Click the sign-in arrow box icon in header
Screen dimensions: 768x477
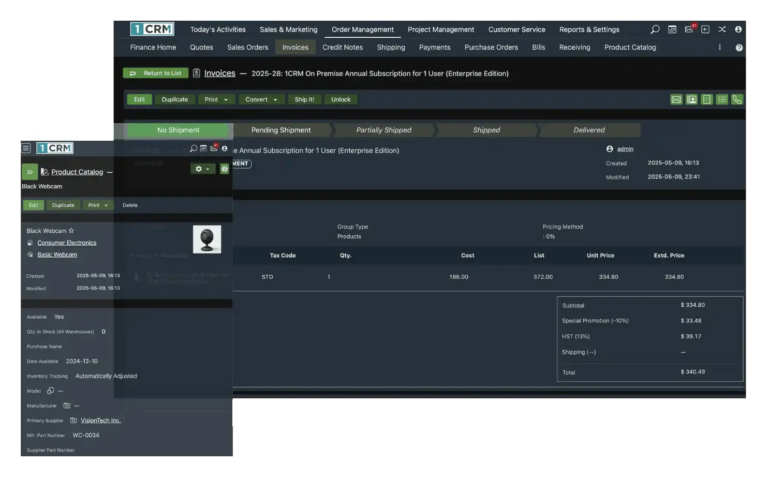coord(705,29)
